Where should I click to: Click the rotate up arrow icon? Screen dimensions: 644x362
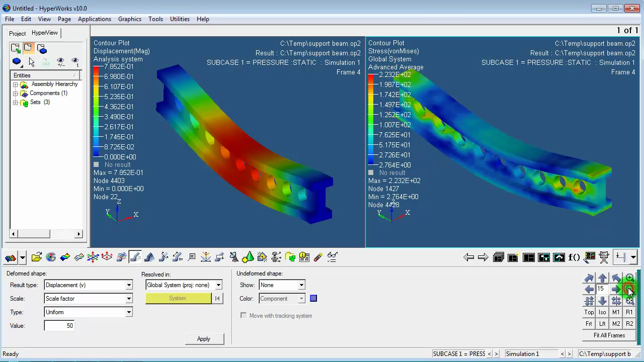click(x=603, y=278)
